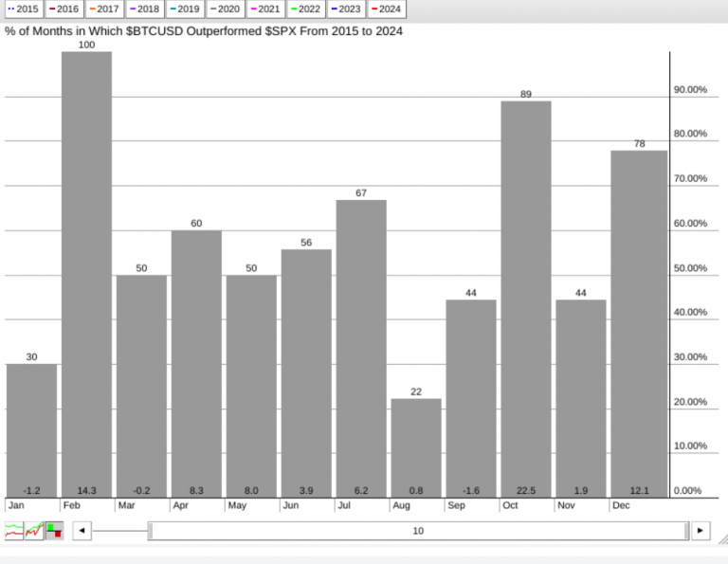Viewport: 728px width, 564px height.
Task: Click the 8.3 average value in Apr bar
Action: click(196, 491)
